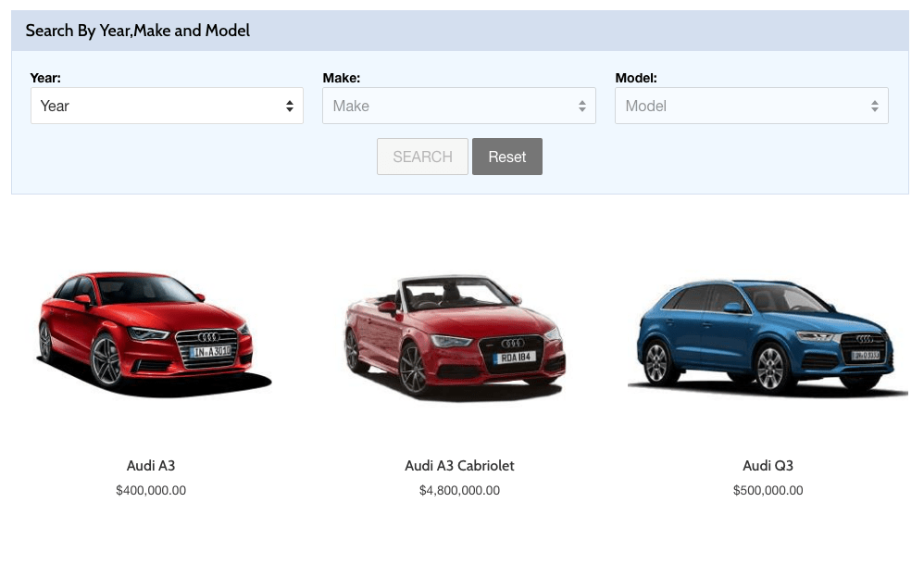Click the $500,000.00 price

pyautogui.click(x=768, y=491)
